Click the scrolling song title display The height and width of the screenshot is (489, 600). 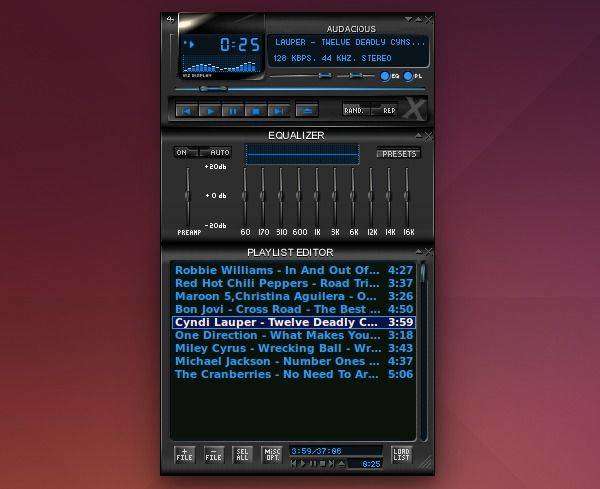coord(350,42)
